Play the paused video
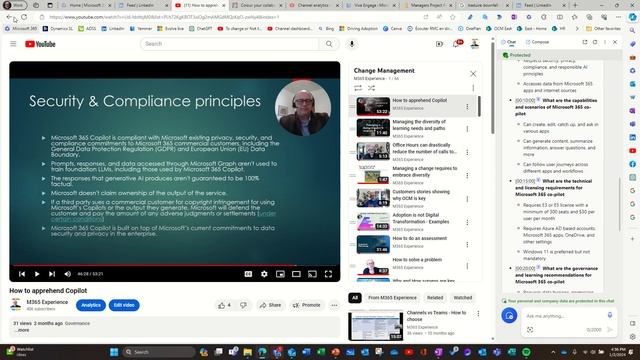Viewport: 640px width, 360px height. point(37,274)
